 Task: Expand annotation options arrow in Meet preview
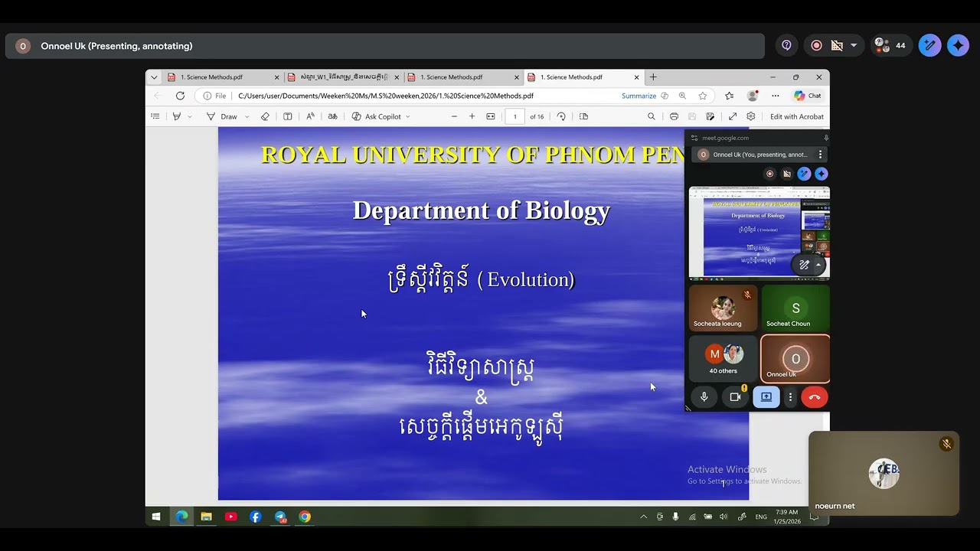818,265
